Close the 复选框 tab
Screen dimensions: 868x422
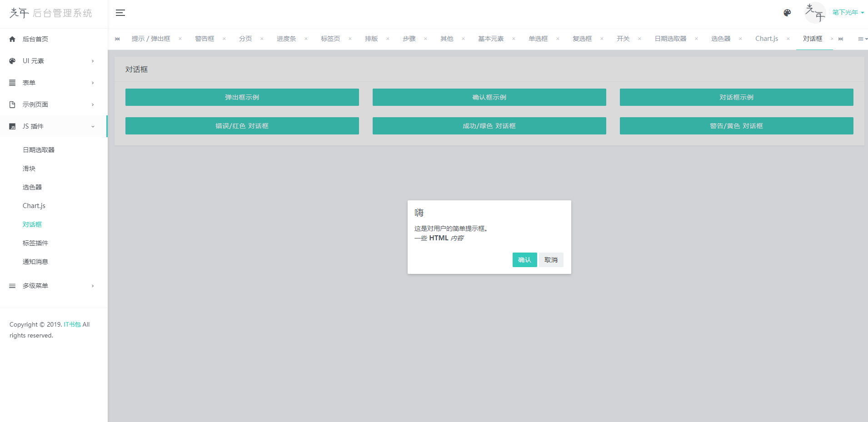click(602, 39)
